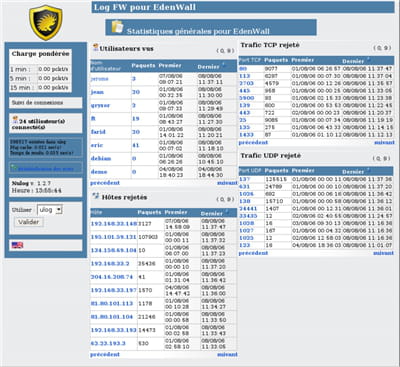Click sort arrow beside Dernier in Utilisateurs vus
The height and width of the screenshot is (367, 400).
[224, 63]
